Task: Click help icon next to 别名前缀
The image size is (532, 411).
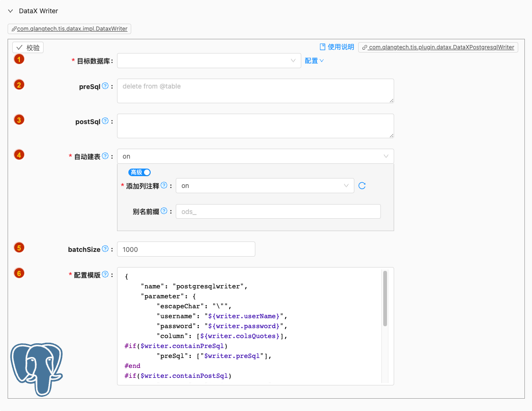Action: 164,211
